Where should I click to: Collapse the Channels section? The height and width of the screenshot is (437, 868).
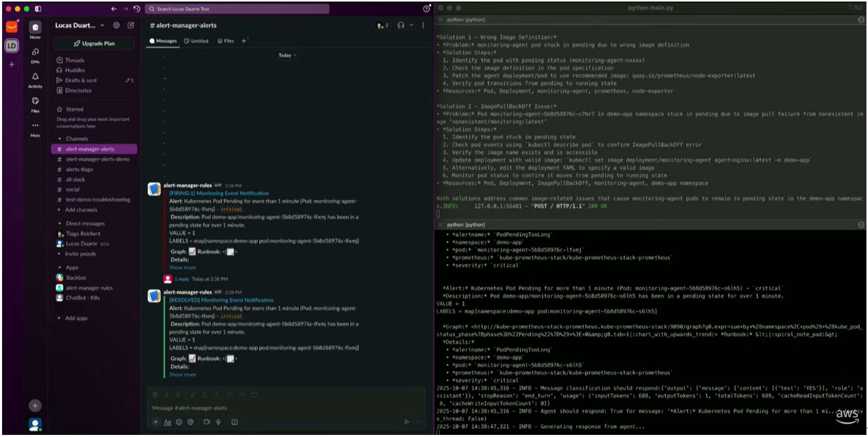point(60,139)
